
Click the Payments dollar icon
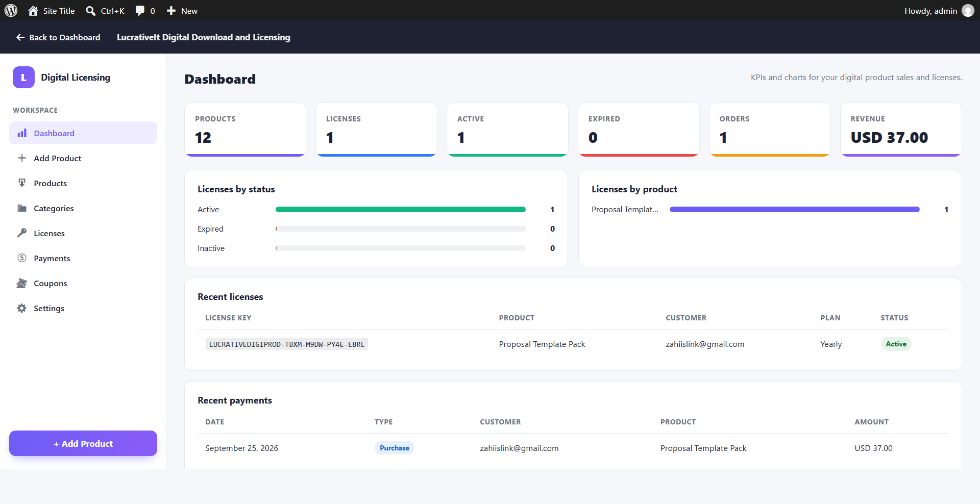pos(22,258)
